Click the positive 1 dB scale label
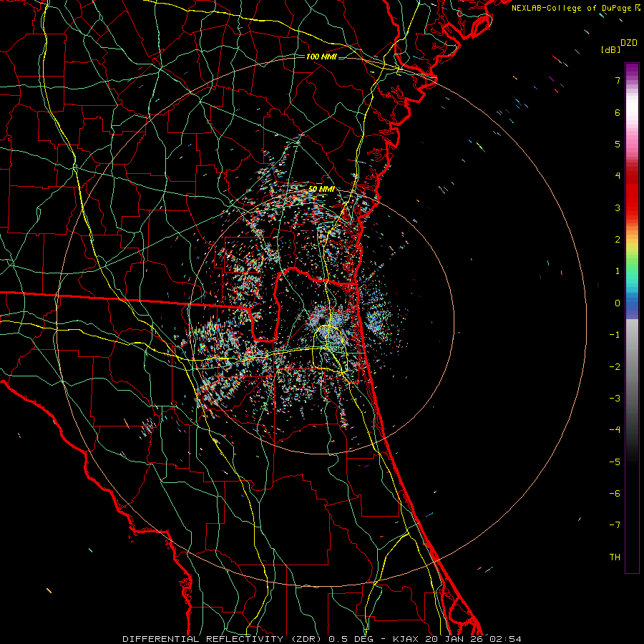The width and height of the screenshot is (644, 644). [618, 271]
